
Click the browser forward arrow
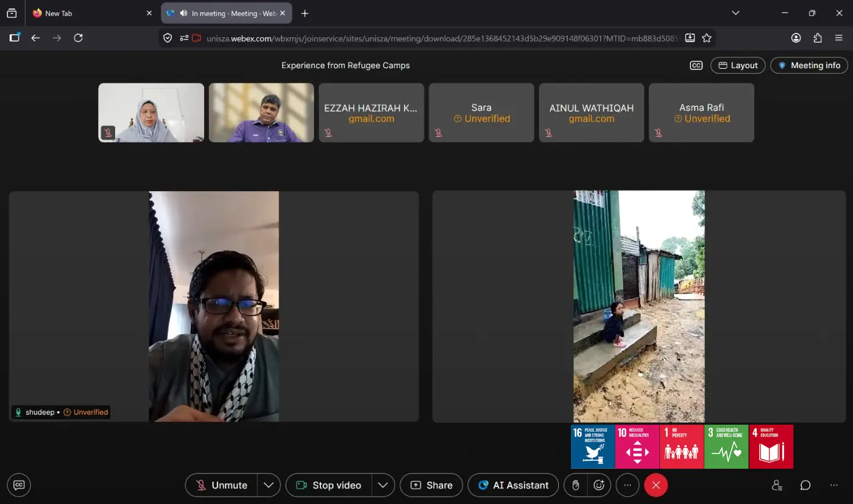(x=57, y=38)
